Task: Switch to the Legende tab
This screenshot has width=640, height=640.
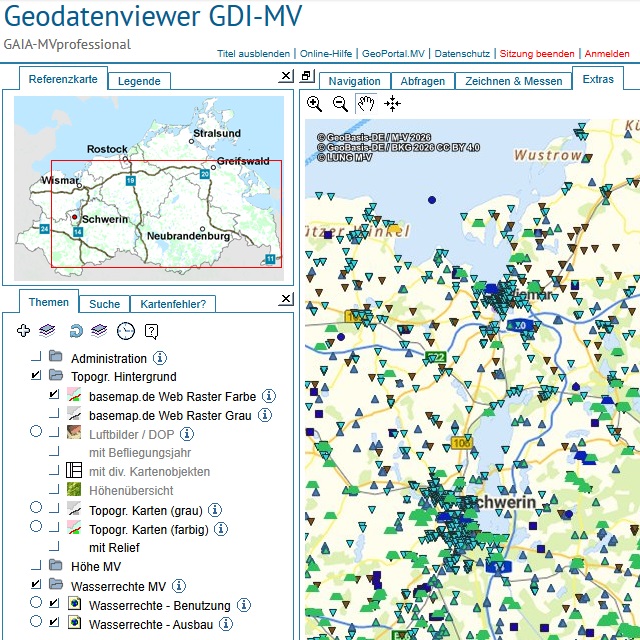Action: tap(139, 81)
